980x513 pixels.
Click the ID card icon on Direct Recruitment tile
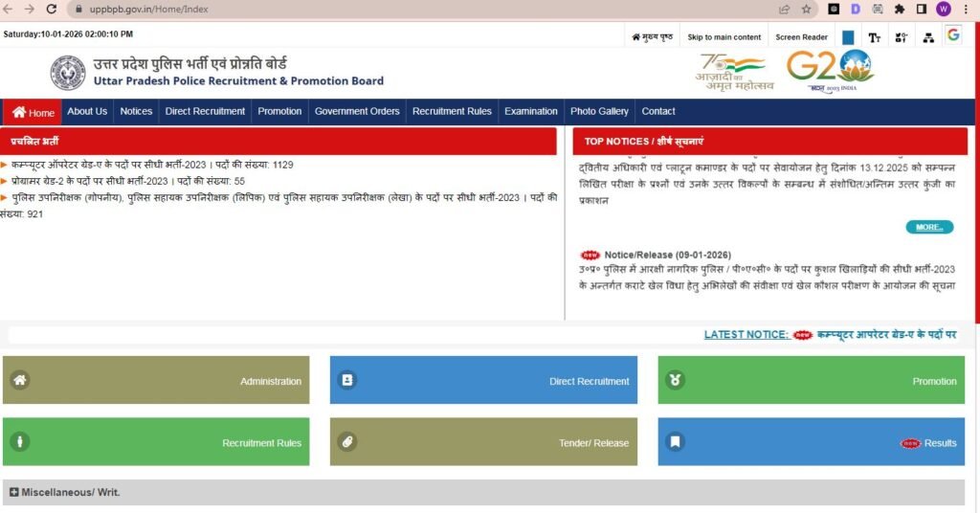[347, 380]
